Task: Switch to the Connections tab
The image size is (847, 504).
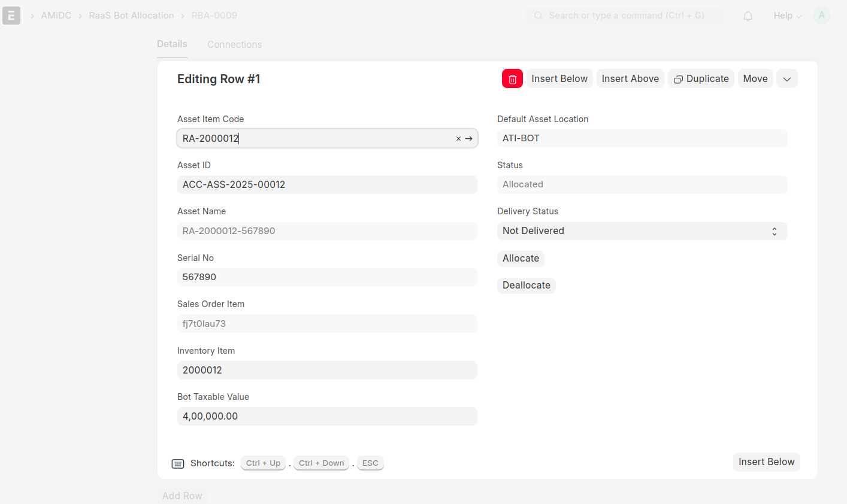Action: (234, 45)
